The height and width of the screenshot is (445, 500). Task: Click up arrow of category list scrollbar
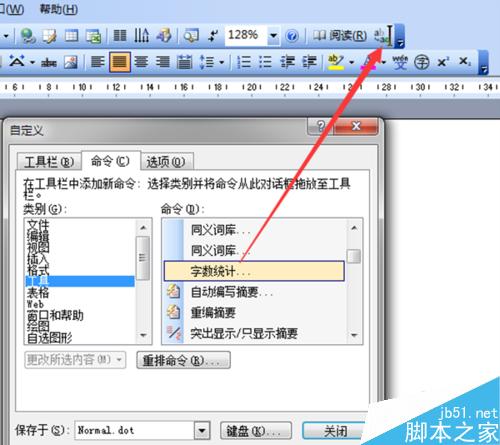coord(143,227)
